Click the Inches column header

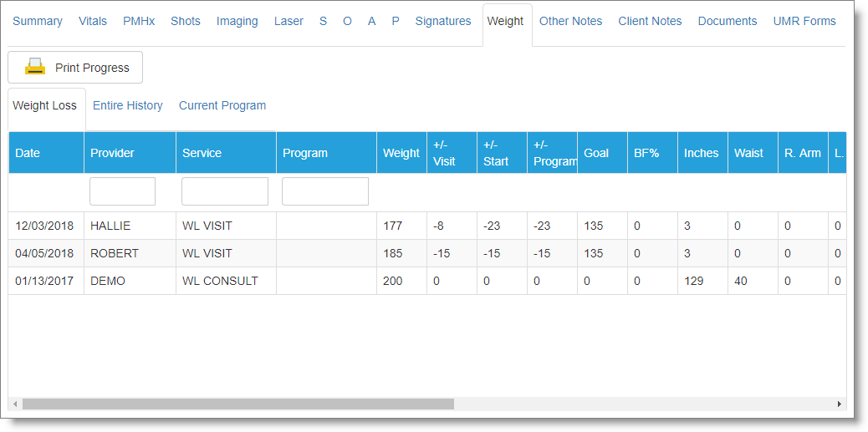point(703,153)
